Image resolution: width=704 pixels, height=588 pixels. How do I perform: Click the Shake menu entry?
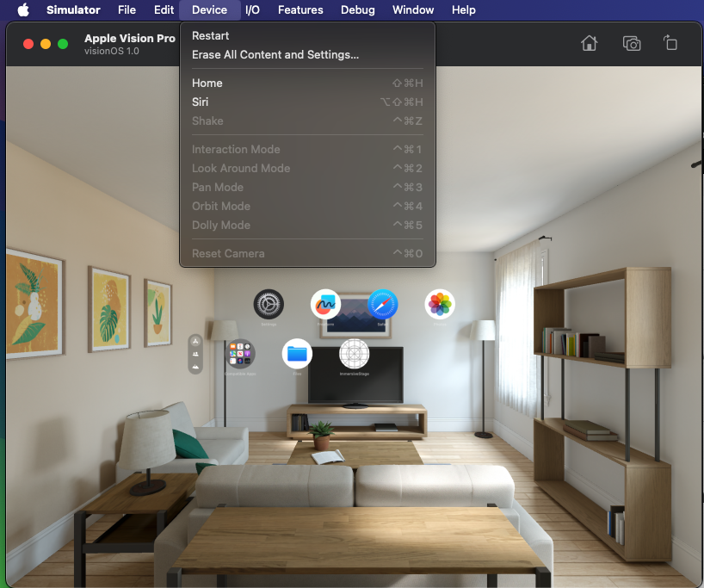(x=307, y=121)
